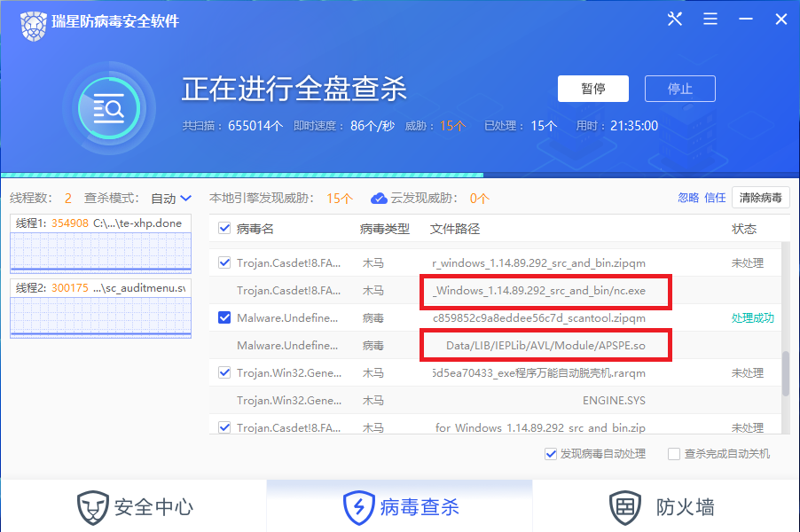800x532 pixels.
Task: Click the 线程数 value 2
Action: (68, 199)
